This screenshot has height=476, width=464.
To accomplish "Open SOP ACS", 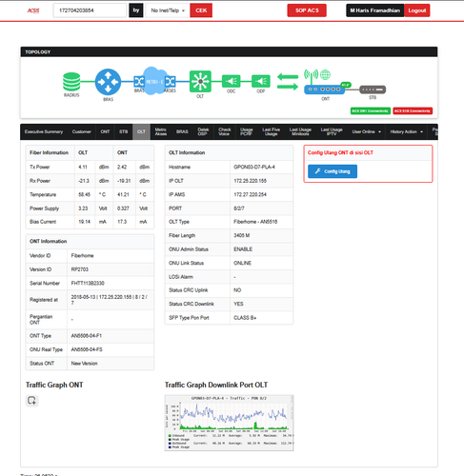I will (307, 10).
